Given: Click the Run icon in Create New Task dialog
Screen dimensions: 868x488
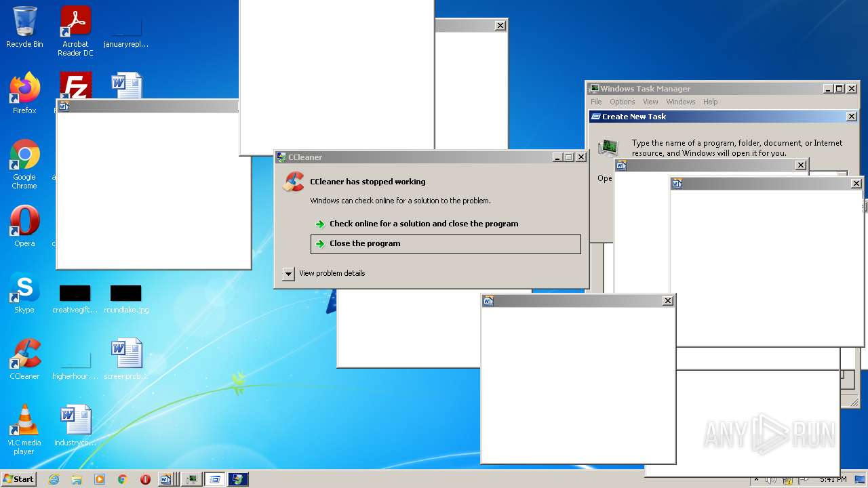Looking at the screenshot, I should click(608, 148).
